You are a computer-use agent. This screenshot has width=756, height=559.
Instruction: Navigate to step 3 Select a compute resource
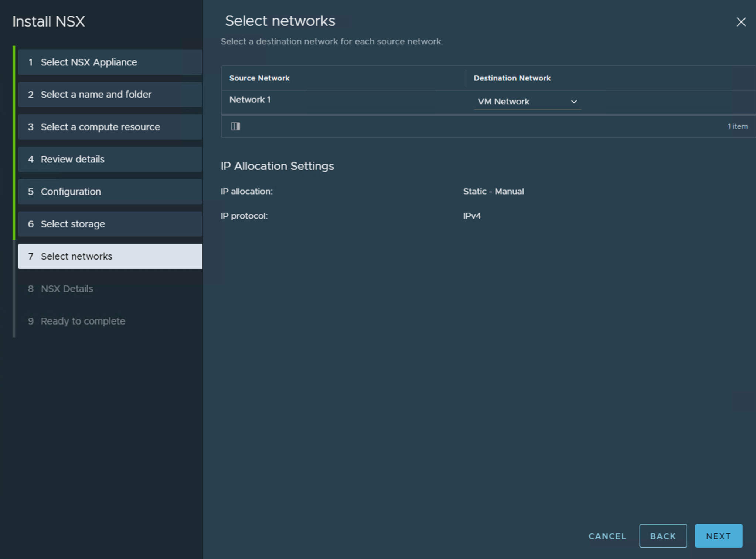point(110,127)
